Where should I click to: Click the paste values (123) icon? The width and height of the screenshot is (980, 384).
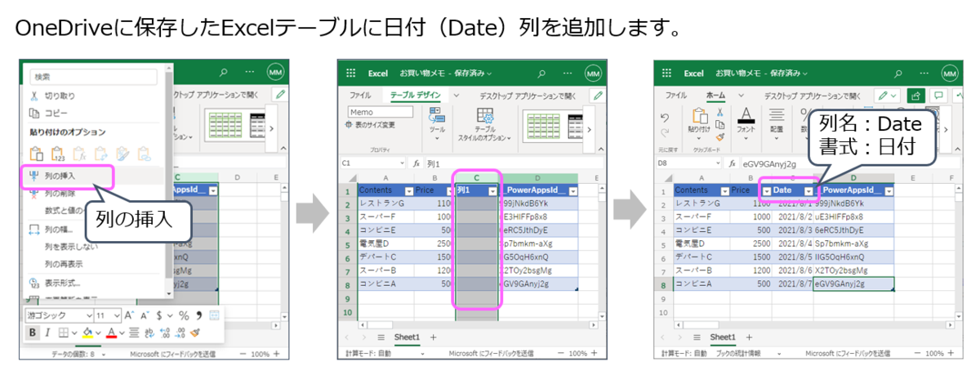[x=57, y=152]
